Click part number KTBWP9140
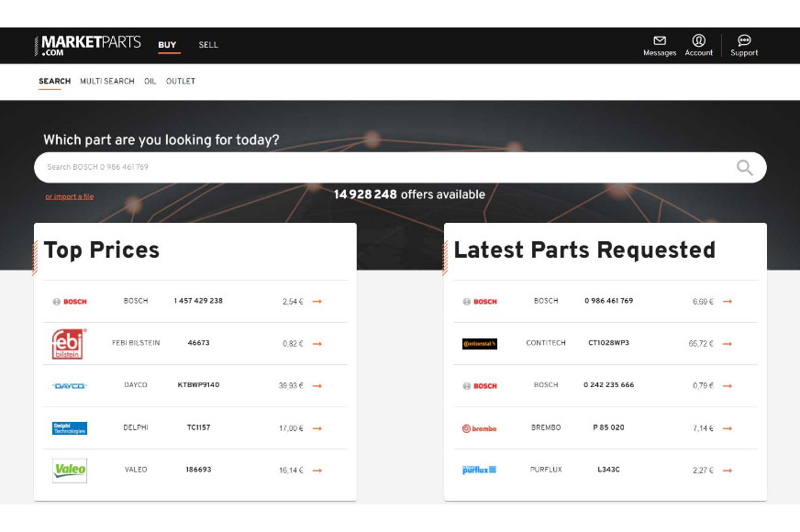The height and width of the screenshot is (532, 800). tap(198, 385)
